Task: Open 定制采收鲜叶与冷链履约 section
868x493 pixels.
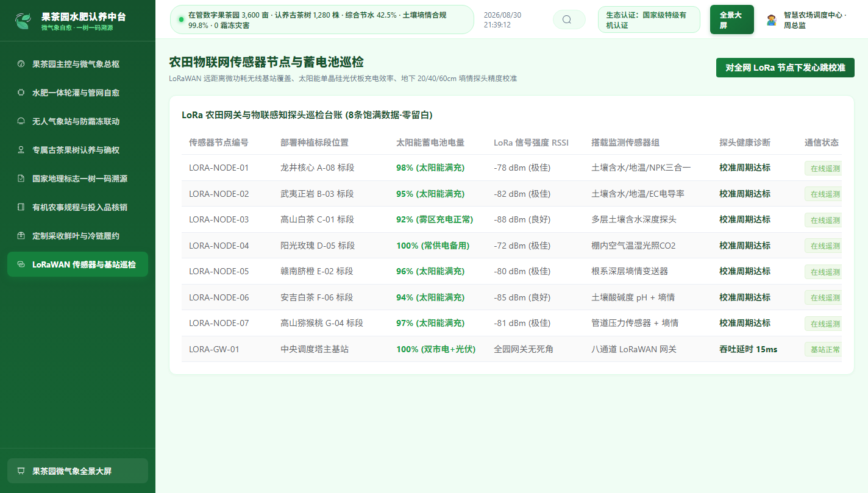Action: (x=77, y=236)
